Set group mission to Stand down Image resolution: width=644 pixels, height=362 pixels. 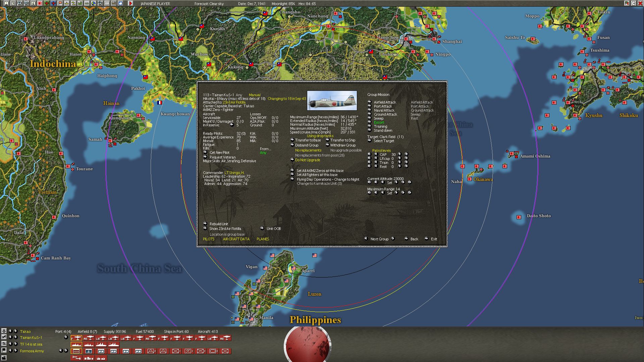point(383,130)
